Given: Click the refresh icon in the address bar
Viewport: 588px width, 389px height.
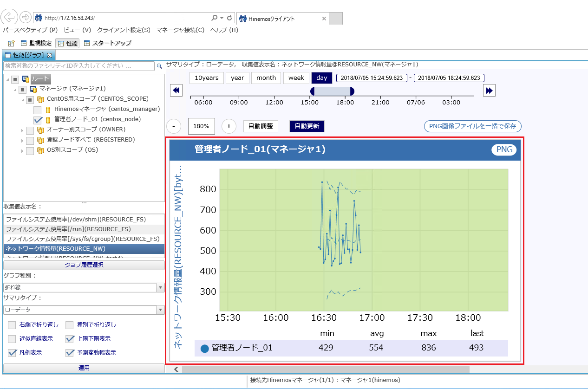Looking at the screenshot, I should point(229,18).
